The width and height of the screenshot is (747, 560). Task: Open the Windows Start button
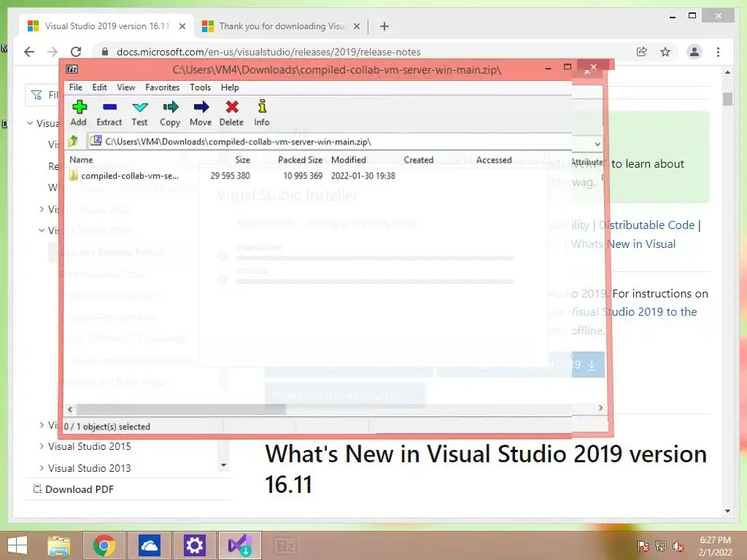coord(18,545)
